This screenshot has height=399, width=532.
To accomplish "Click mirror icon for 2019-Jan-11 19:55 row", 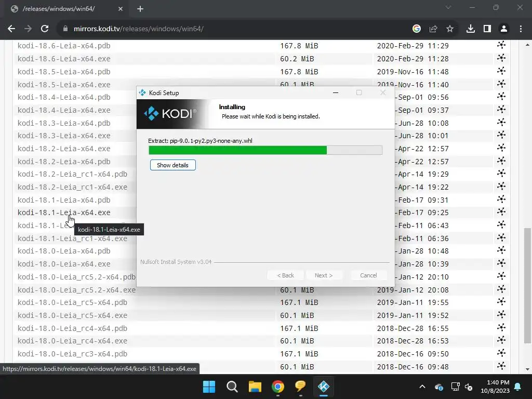I will pos(501,302).
